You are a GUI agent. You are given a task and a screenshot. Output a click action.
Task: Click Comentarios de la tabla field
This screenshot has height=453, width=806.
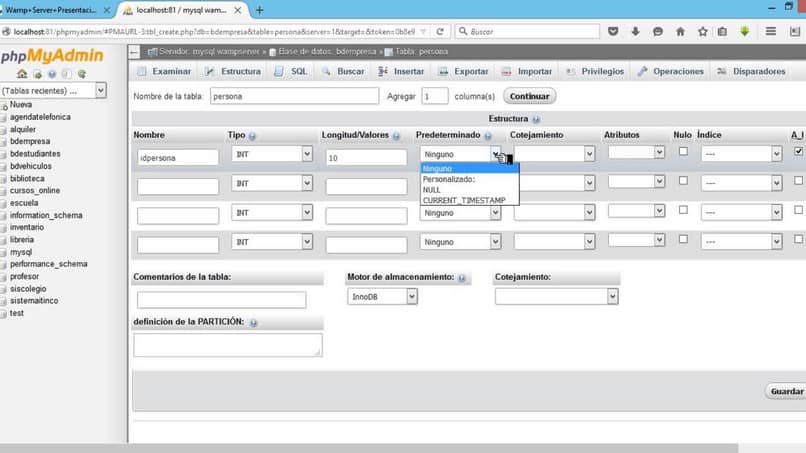point(222,300)
